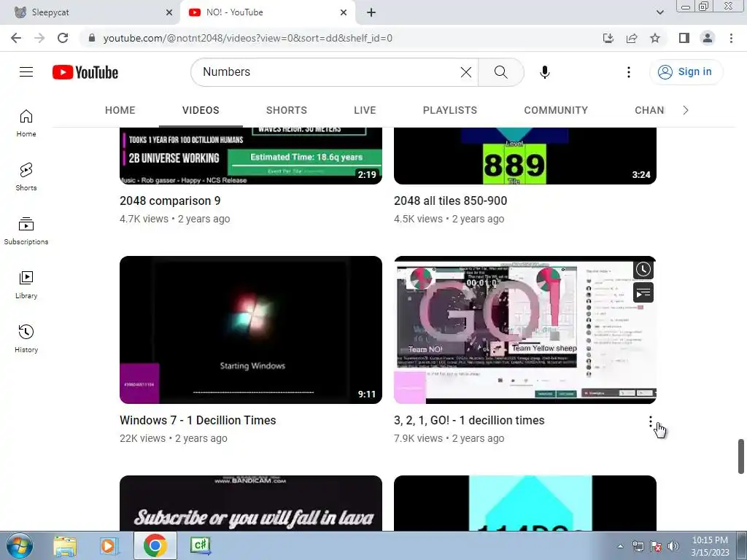This screenshot has height=560, width=747.
Task: Click 'Windows 7 - 1 Decillion Times' title
Action: [198, 421]
